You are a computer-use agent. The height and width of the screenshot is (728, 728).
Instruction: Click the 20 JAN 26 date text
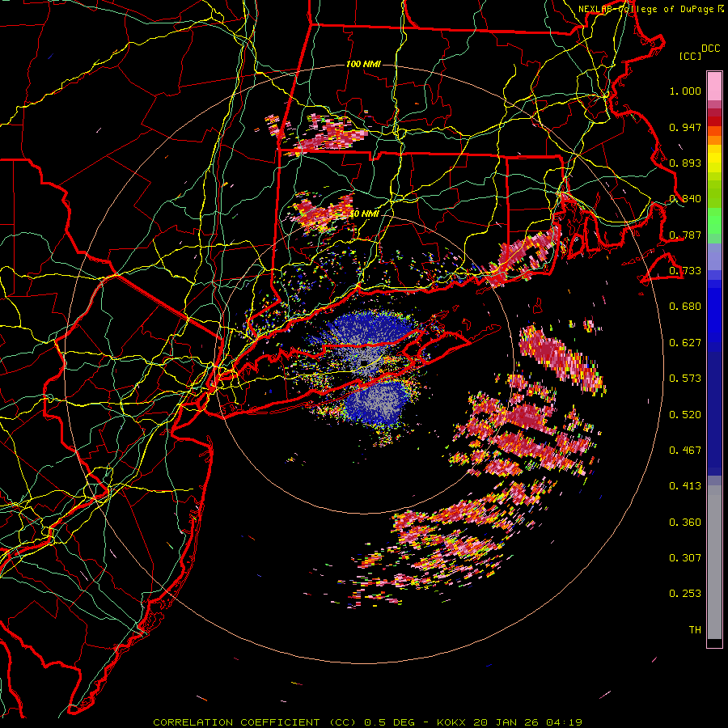506,722
